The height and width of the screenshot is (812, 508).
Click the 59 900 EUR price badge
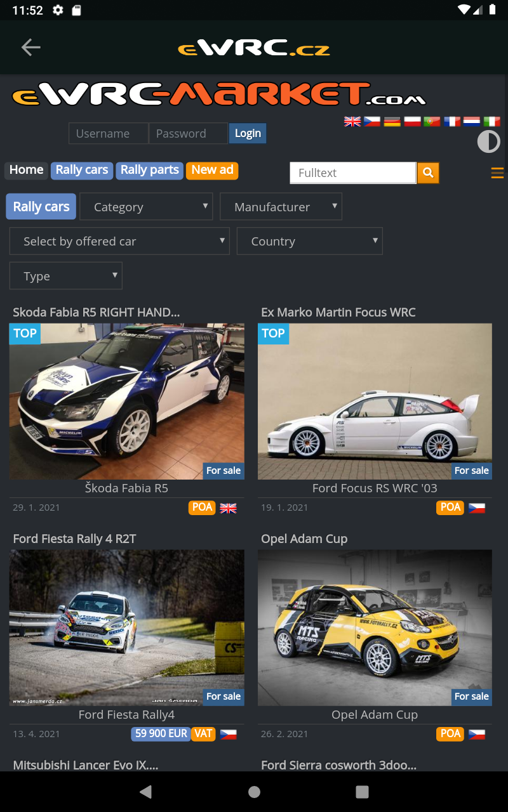click(161, 734)
